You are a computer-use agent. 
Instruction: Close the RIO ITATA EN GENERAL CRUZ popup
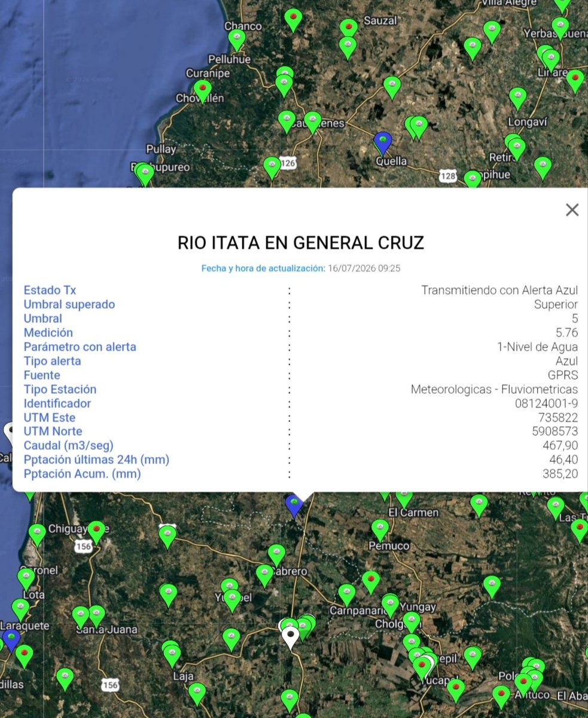572,210
